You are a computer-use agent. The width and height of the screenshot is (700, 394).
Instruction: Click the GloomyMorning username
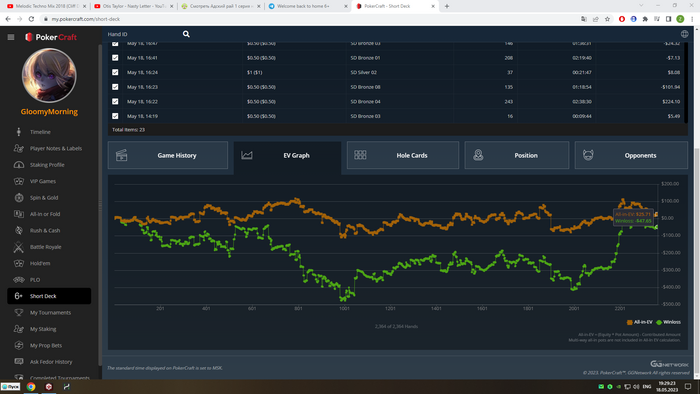[49, 112]
